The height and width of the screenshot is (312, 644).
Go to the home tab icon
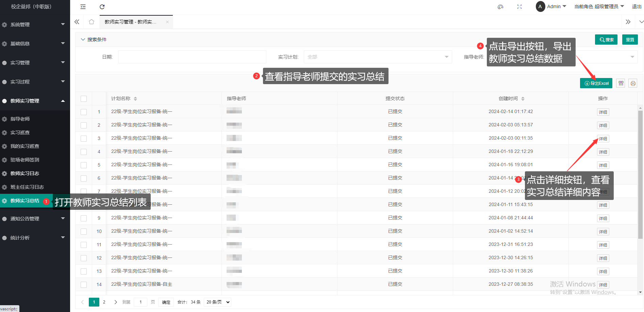(x=92, y=22)
